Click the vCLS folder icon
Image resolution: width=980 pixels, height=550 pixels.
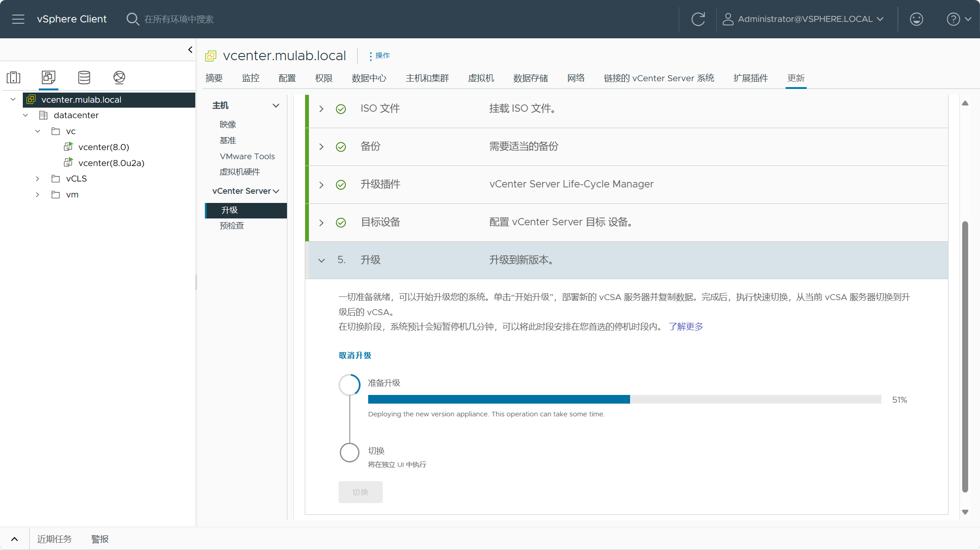(56, 179)
